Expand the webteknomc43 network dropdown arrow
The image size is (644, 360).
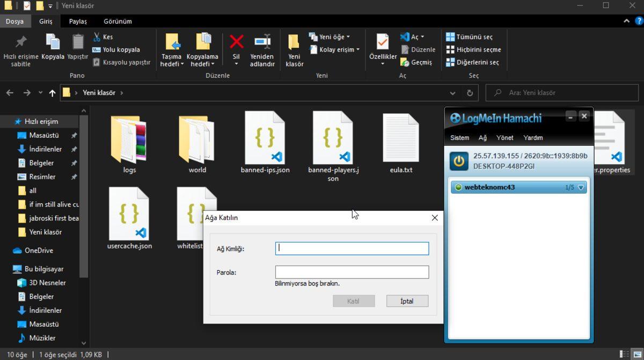click(580, 187)
